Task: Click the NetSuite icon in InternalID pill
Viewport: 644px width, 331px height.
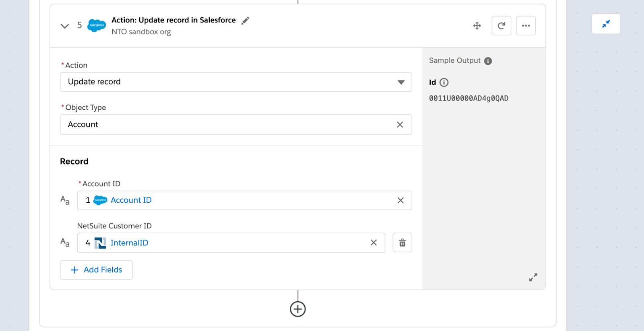Action: click(100, 243)
